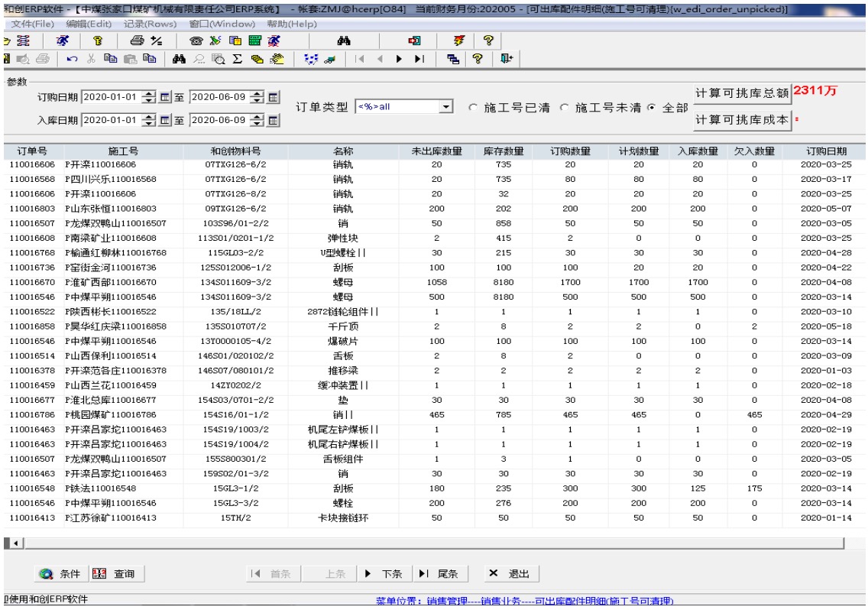The height and width of the screenshot is (610, 868).
Task: Click the binoculars icon in top toolbar
Action: [x=343, y=41]
